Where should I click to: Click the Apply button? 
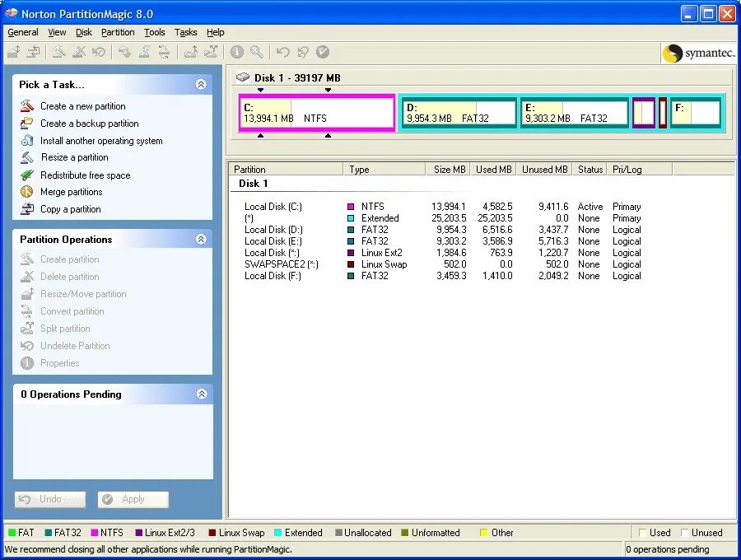133,499
